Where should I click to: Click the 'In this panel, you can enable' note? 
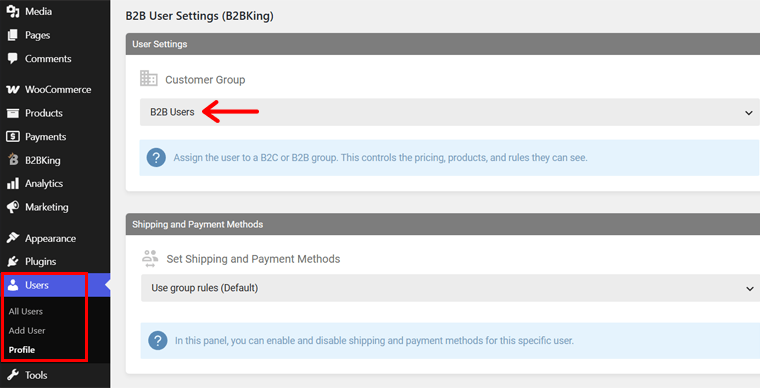[x=374, y=341]
